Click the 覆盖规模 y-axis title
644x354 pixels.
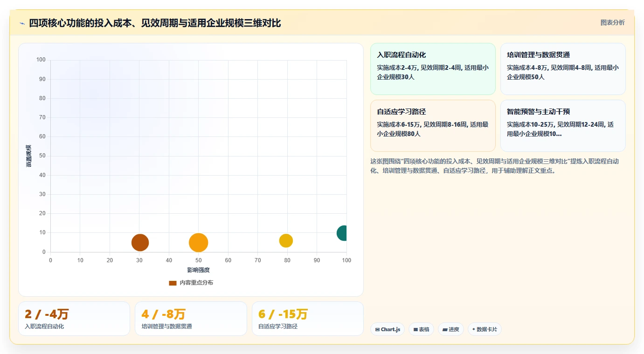click(29, 156)
